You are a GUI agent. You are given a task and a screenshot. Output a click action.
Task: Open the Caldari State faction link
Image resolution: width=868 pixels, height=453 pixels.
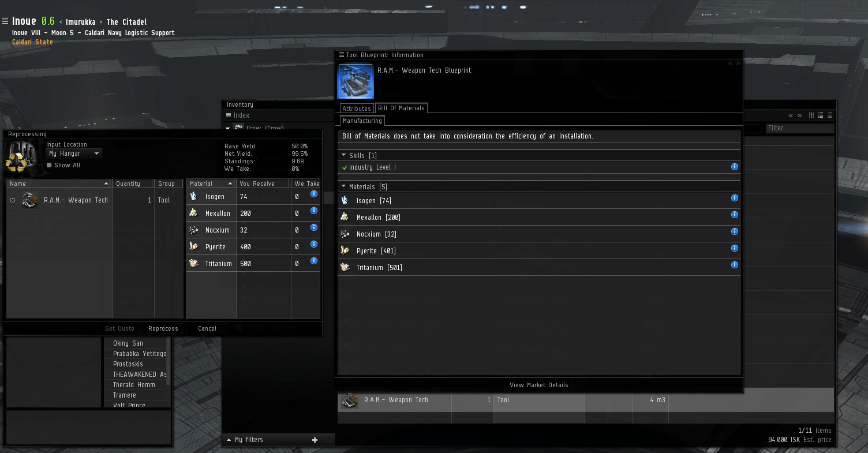click(x=32, y=42)
